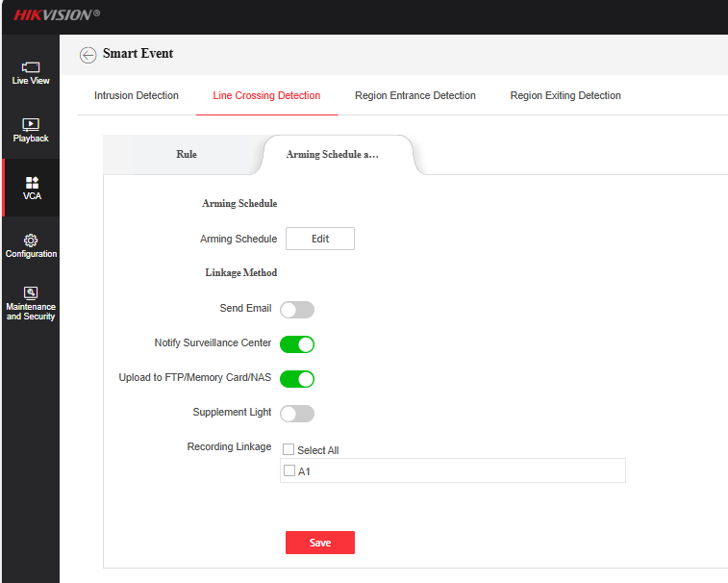Open Region Exiting Detection tab
Viewport: 728px width, 583px height.
[x=565, y=96]
